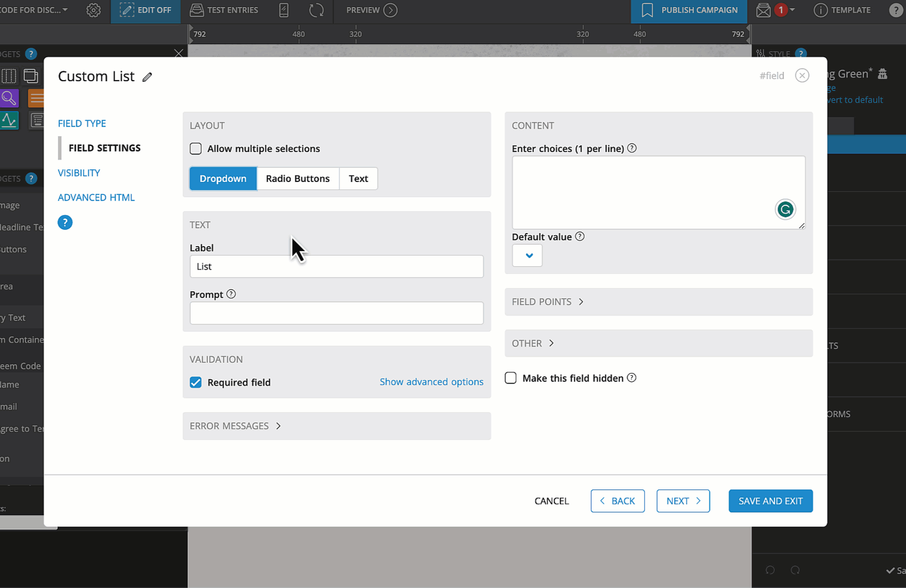This screenshot has width=906, height=588.
Task: Uncheck the Required field option
Action: pyautogui.click(x=196, y=382)
